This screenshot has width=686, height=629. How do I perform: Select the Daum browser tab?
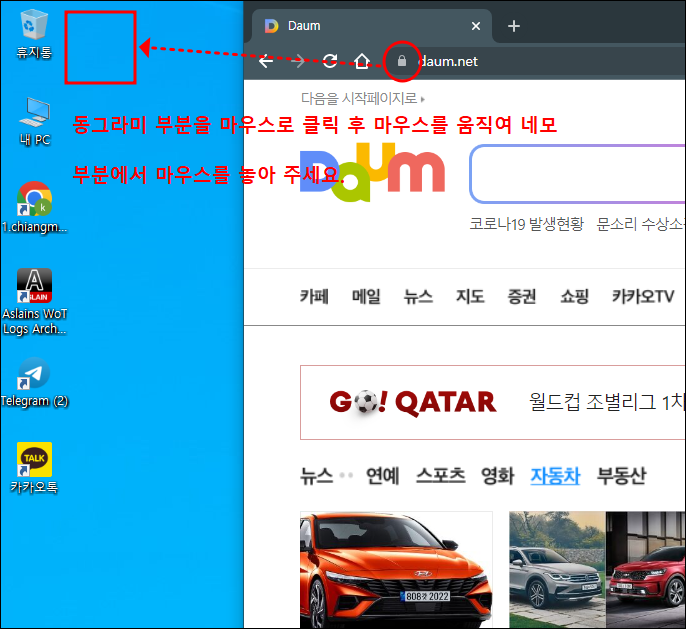(372, 26)
